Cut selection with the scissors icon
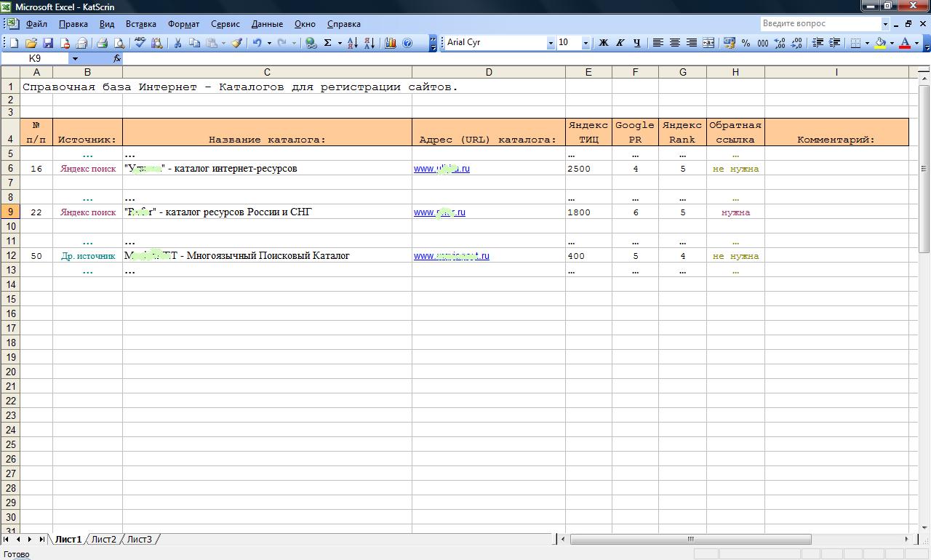This screenshot has height=560, width=931. tap(177, 43)
